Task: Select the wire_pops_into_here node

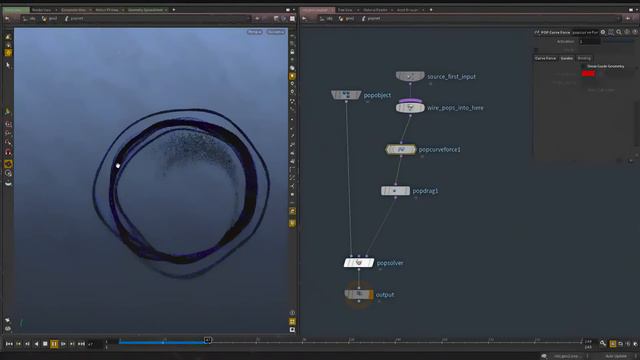Action: [x=410, y=108]
